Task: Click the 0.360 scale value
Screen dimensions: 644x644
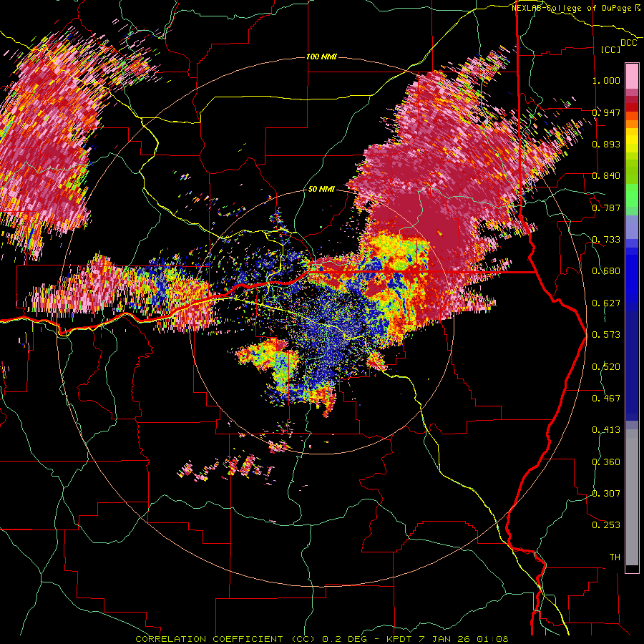Action: [x=606, y=462]
